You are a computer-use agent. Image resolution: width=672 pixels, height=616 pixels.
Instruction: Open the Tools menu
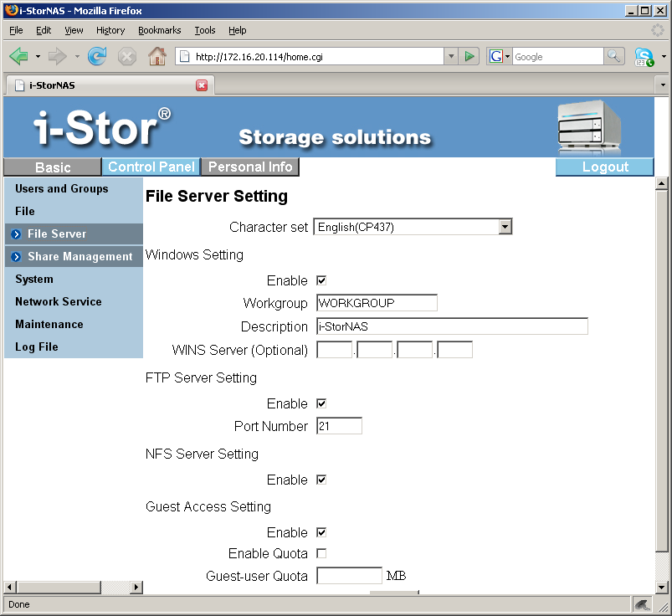pos(205,30)
